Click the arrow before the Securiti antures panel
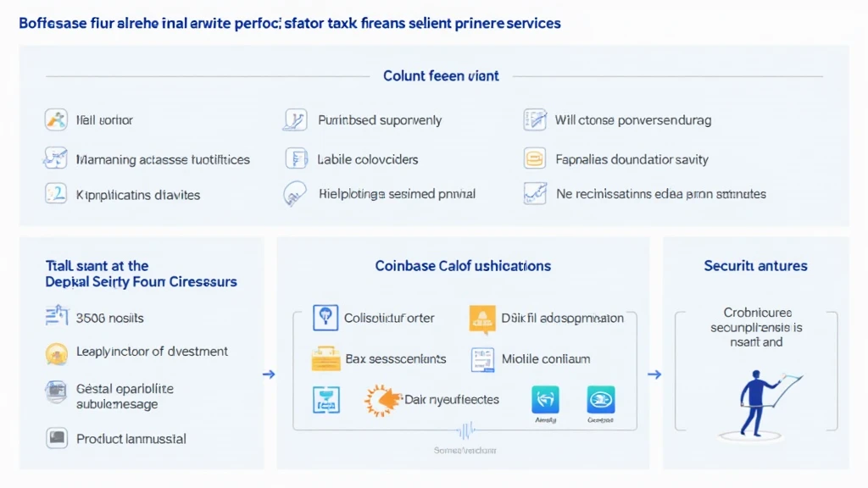Screen dimensions: 868x488 [x=655, y=374]
